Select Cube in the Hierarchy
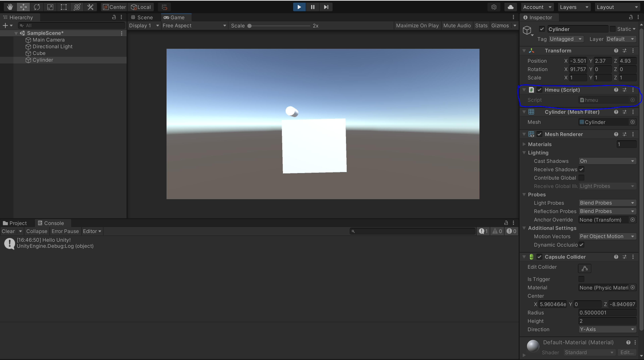 39,53
